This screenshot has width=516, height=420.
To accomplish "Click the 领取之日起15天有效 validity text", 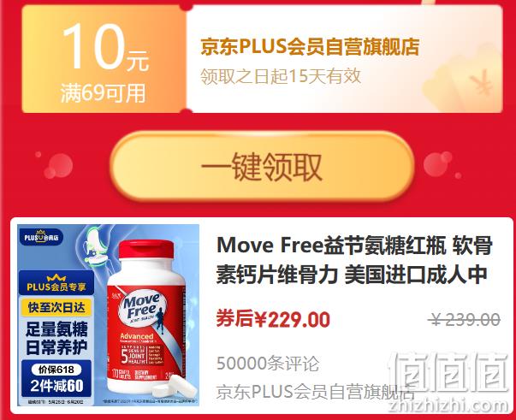I will pos(281,76).
